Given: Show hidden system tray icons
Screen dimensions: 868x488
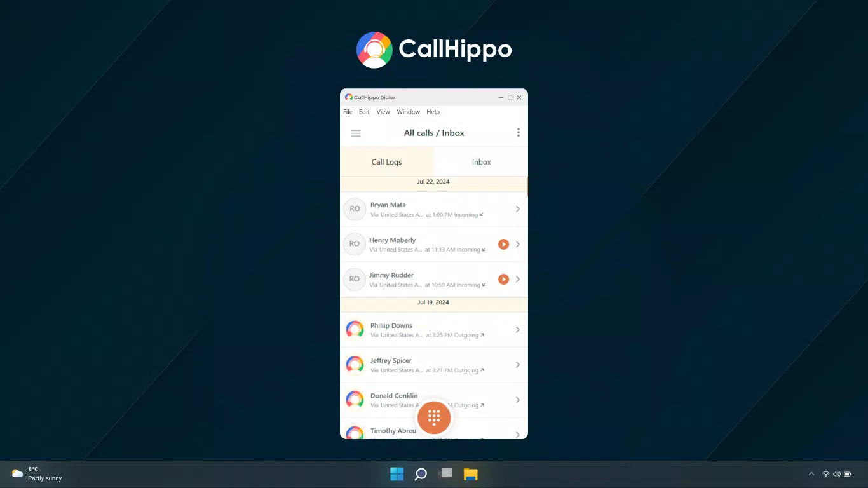Looking at the screenshot, I should tap(811, 474).
